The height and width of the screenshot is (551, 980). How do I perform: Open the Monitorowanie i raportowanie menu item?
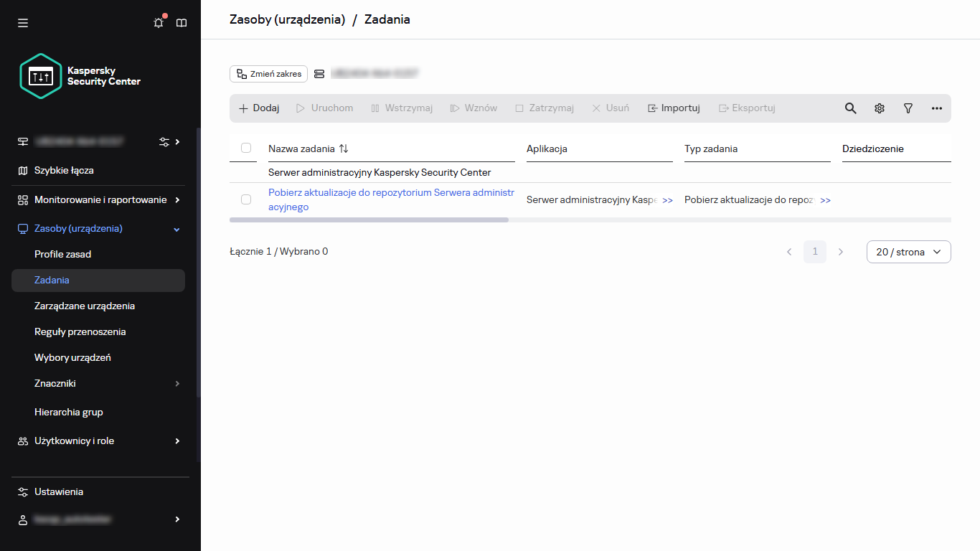(100, 199)
